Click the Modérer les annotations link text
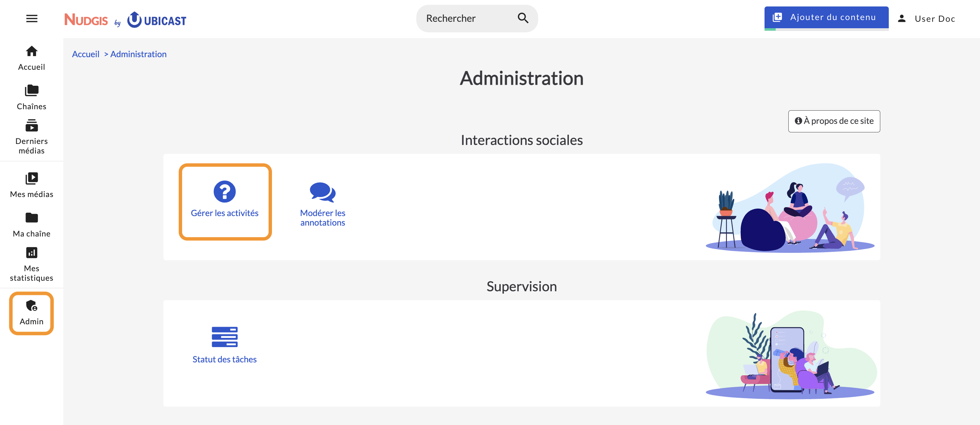This screenshot has width=980, height=425. (x=323, y=218)
